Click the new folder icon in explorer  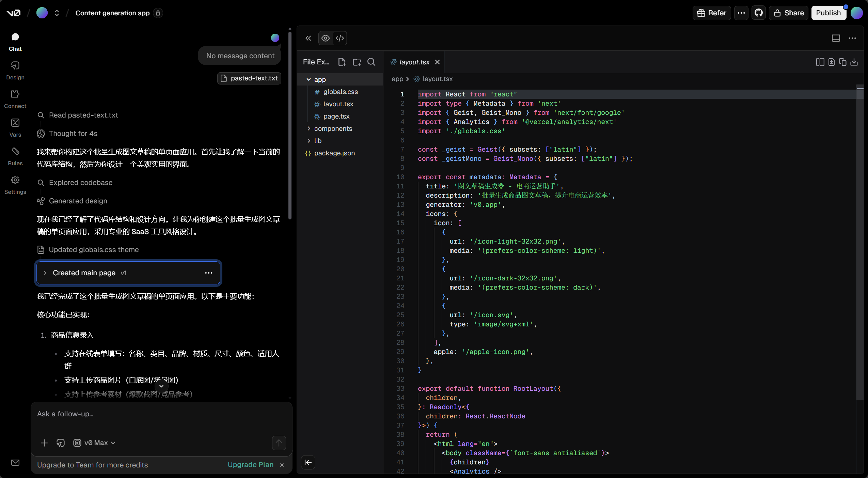pos(357,62)
